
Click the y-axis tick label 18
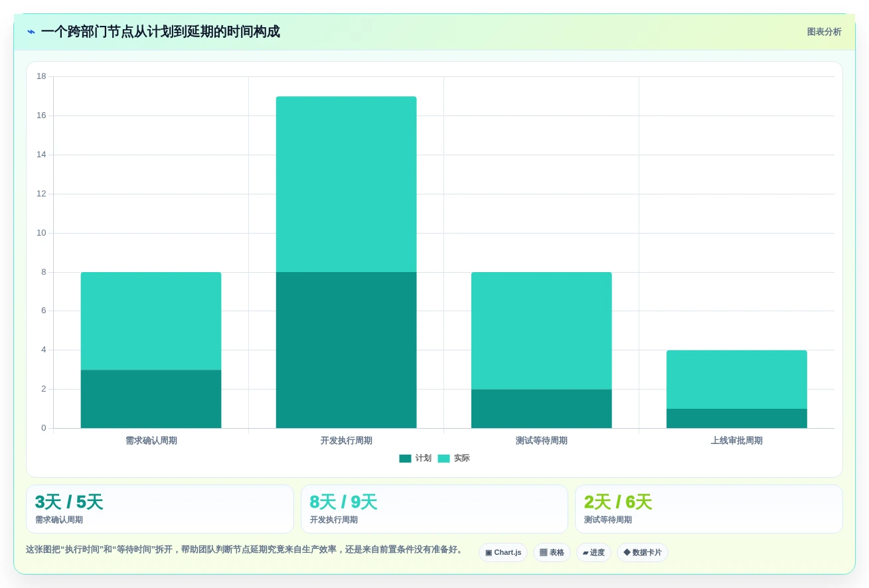coord(41,76)
